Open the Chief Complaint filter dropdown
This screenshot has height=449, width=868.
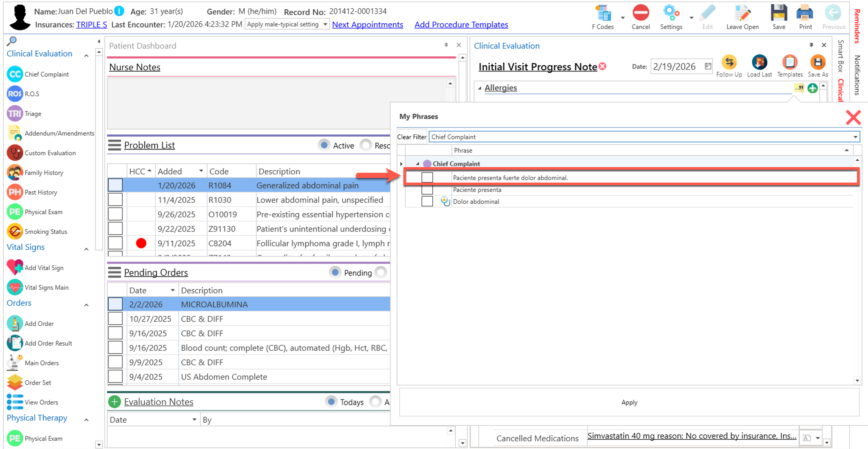[855, 137]
